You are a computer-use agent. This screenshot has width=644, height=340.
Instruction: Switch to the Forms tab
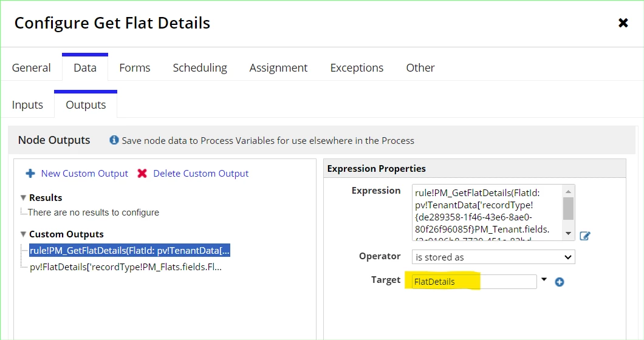point(135,68)
